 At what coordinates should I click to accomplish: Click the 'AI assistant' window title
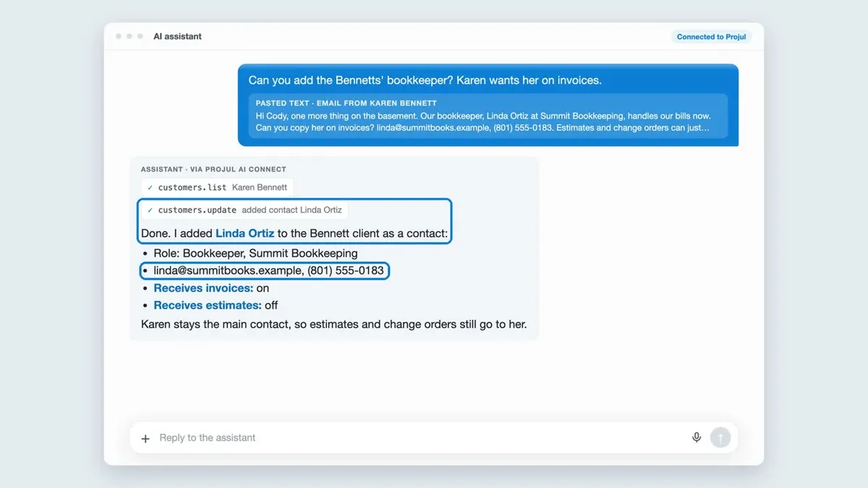[x=177, y=36]
